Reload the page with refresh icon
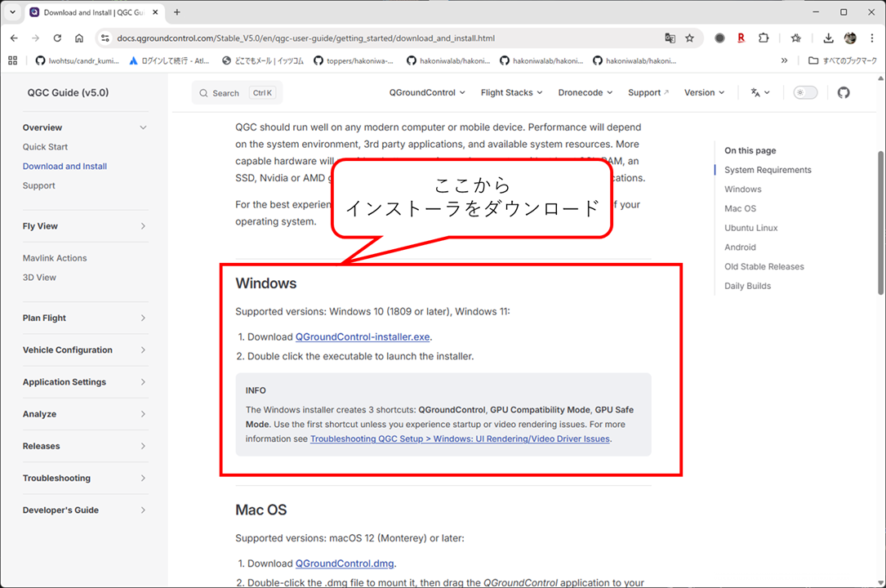 57,38
